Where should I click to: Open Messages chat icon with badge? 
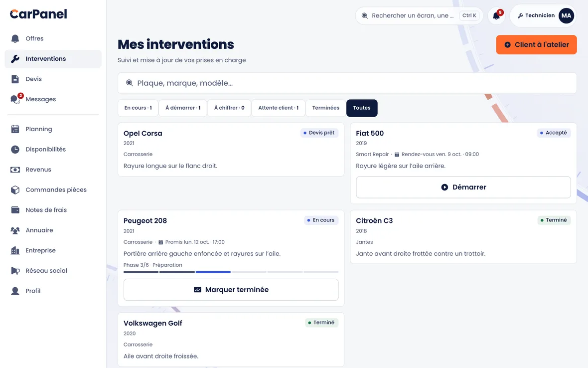(x=15, y=99)
